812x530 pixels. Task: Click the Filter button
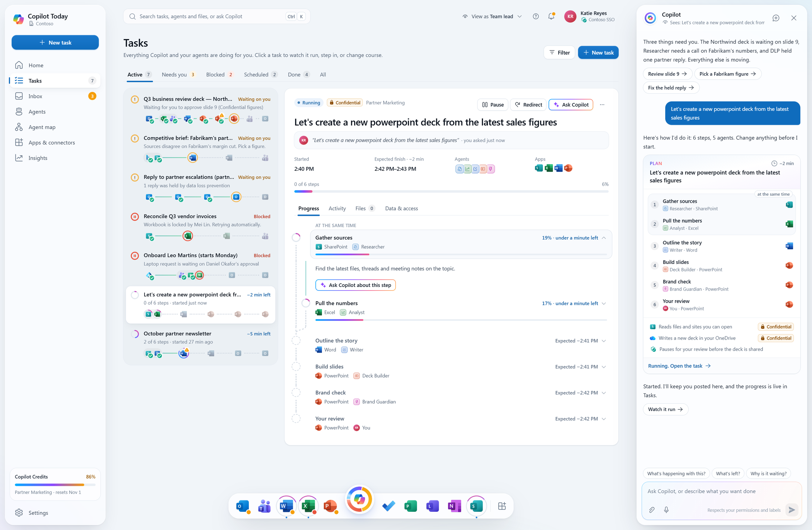(559, 53)
